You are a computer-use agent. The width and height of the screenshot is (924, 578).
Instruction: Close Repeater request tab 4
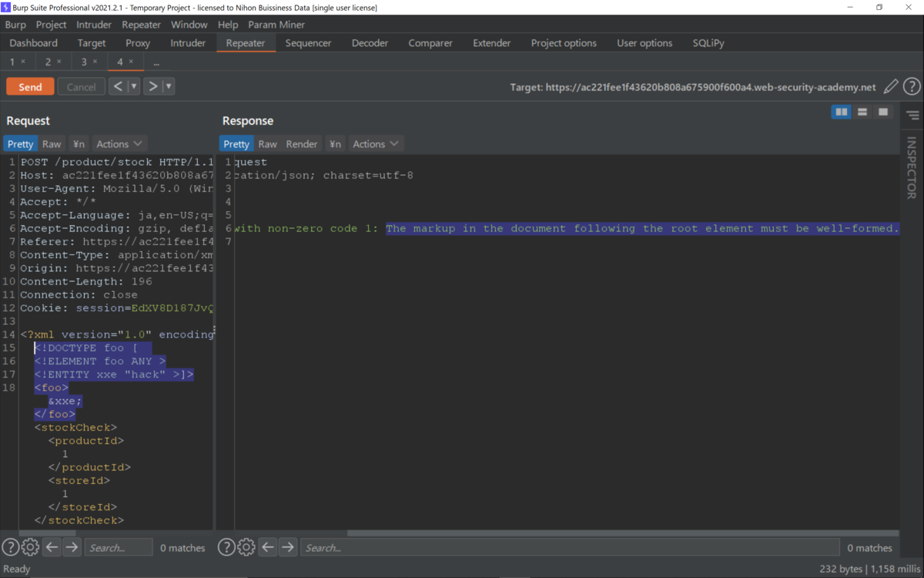(131, 62)
